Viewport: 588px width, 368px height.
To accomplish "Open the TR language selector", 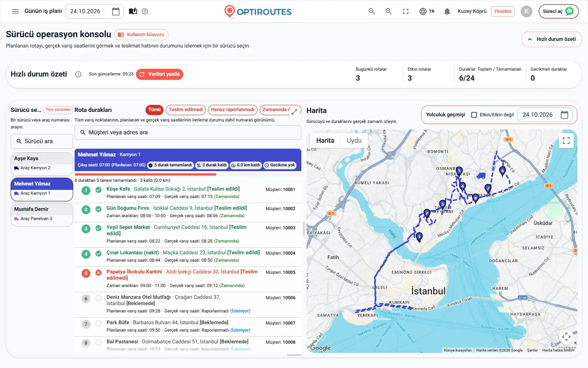I will [x=427, y=11].
